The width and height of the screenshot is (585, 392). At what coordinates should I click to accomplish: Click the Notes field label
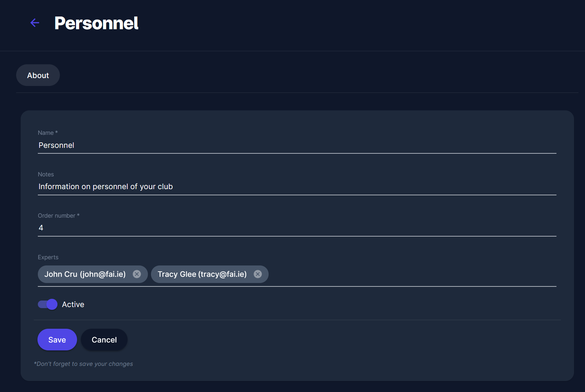click(46, 174)
